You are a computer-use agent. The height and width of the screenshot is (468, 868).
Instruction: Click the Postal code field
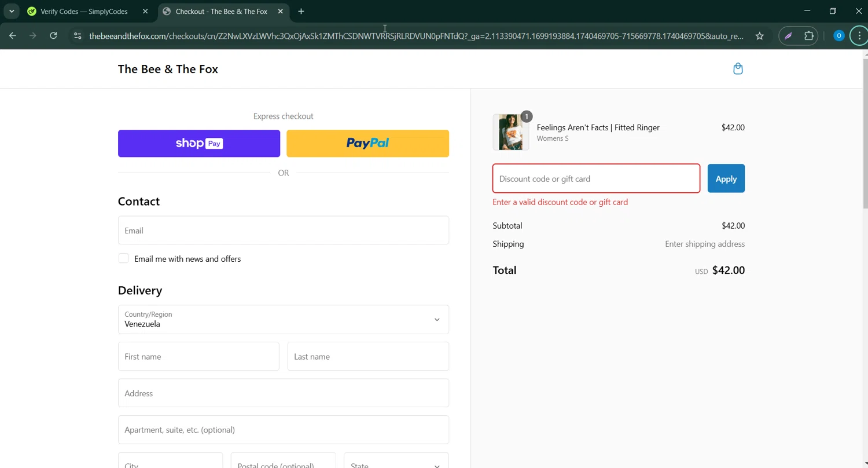[284, 462]
